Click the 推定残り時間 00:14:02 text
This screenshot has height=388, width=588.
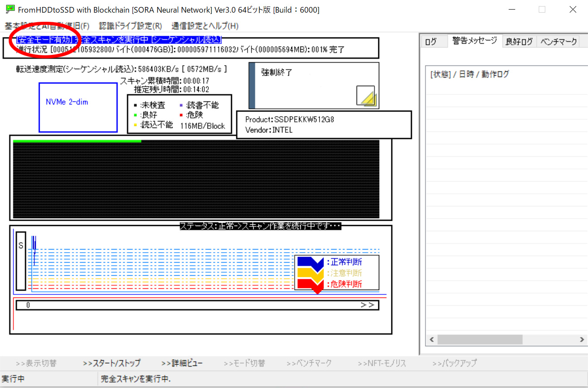(x=171, y=90)
